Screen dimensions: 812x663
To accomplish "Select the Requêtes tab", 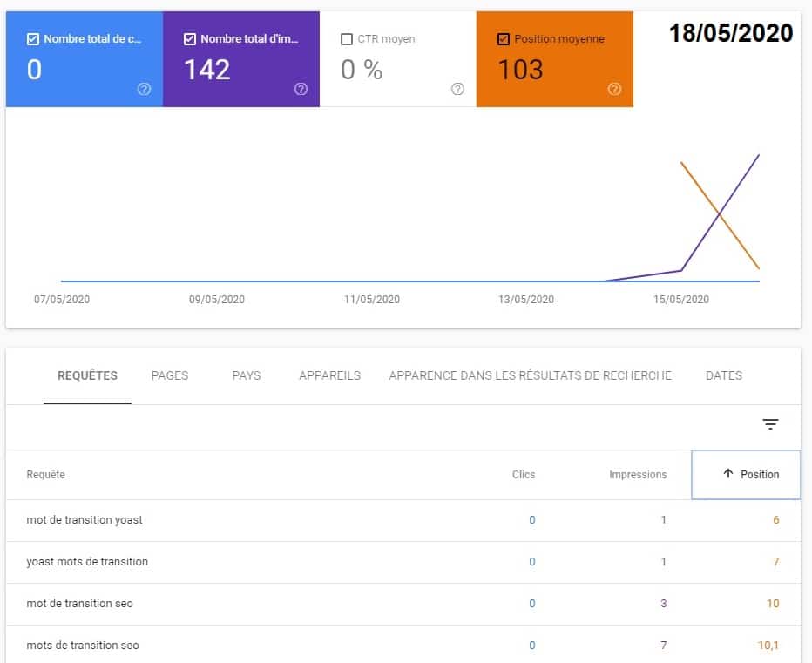I will [87, 375].
